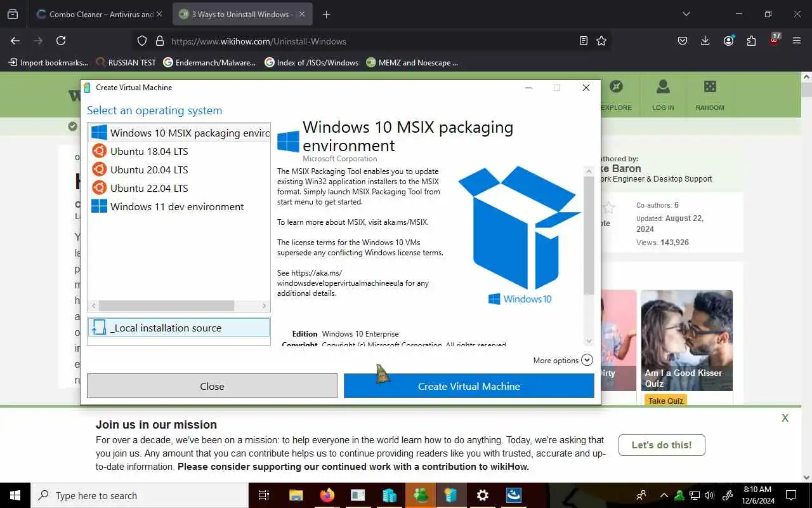Click the volume speaker tray icon

point(709,495)
